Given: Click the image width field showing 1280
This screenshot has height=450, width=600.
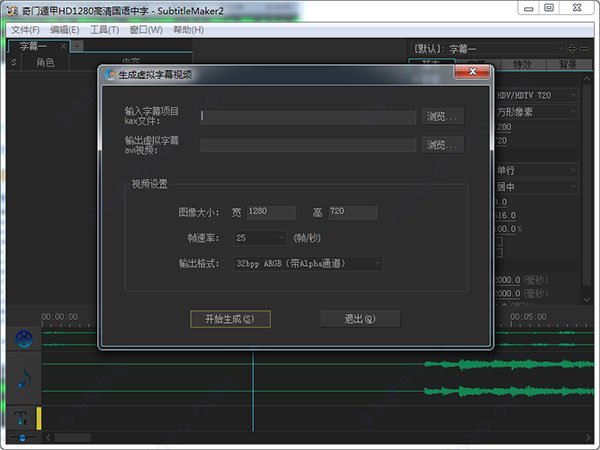Looking at the screenshot, I should point(271,212).
